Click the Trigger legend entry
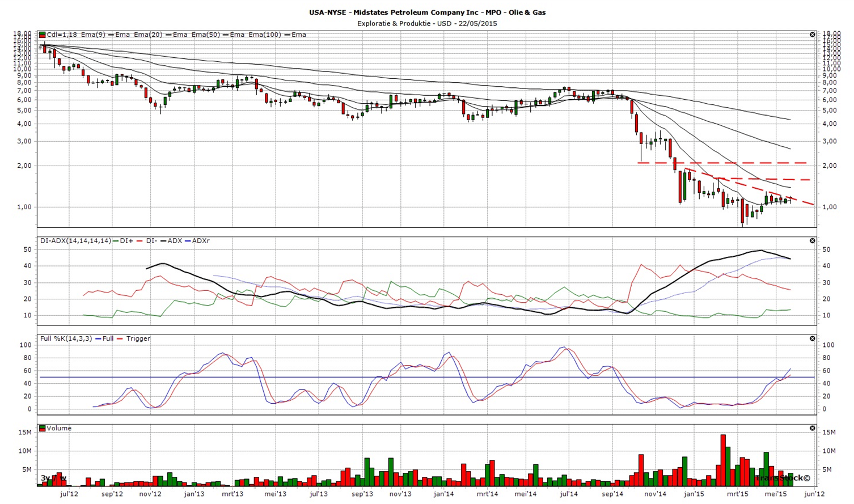854x504 pixels. 134,338
